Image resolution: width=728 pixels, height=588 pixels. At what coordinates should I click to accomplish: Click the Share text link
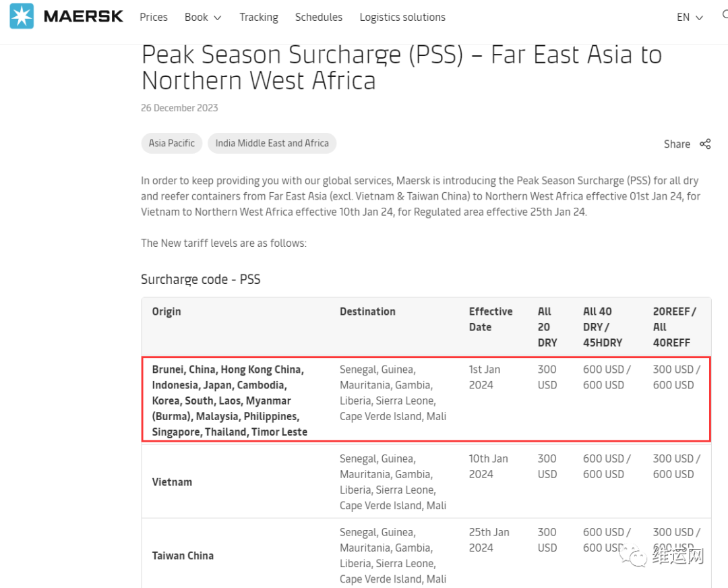[677, 144]
